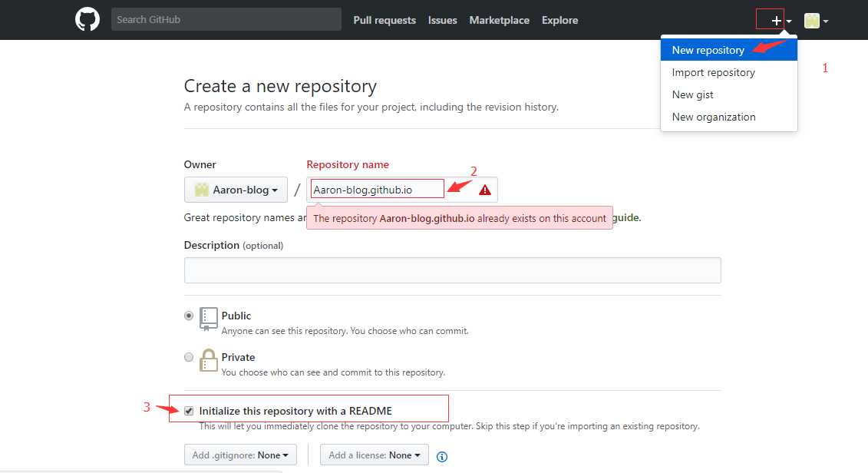Open Pull requests page
Image resolution: width=868 pixels, height=473 pixels.
coord(384,20)
